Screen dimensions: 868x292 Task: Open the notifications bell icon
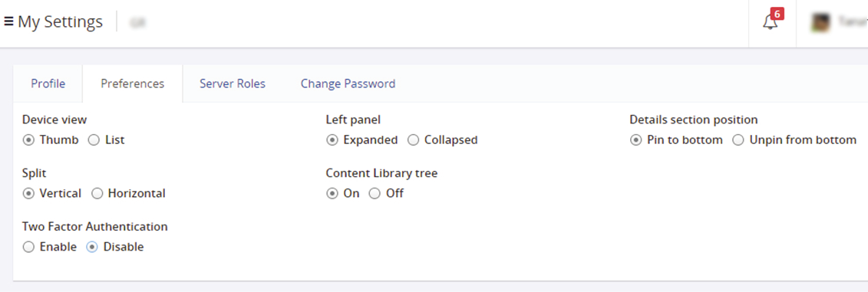pyautogui.click(x=770, y=23)
